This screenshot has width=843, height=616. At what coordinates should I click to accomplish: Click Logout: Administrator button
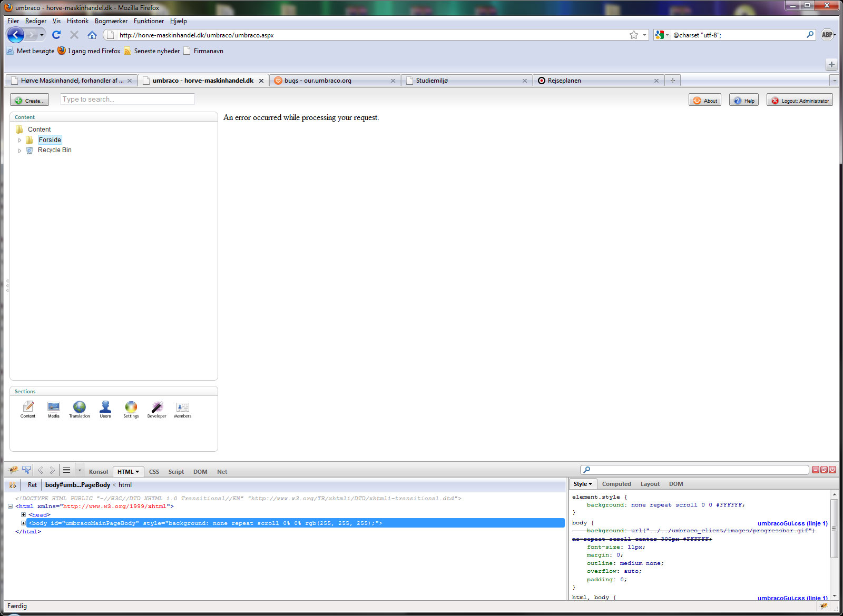tap(800, 100)
